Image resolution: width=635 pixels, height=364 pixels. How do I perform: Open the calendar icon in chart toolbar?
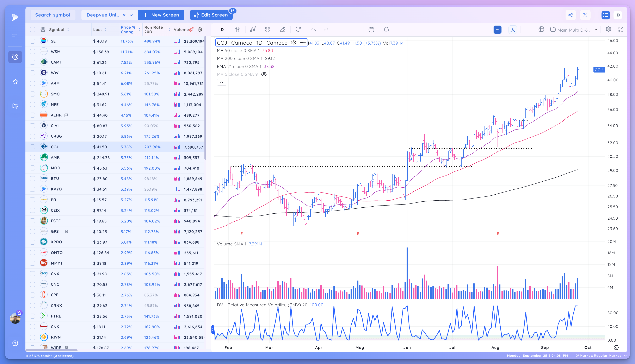click(x=371, y=30)
